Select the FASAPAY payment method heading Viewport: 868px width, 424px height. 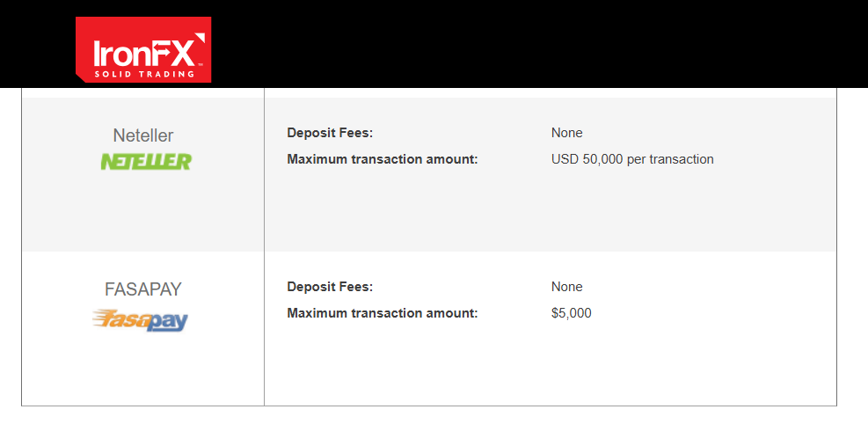point(143,289)
